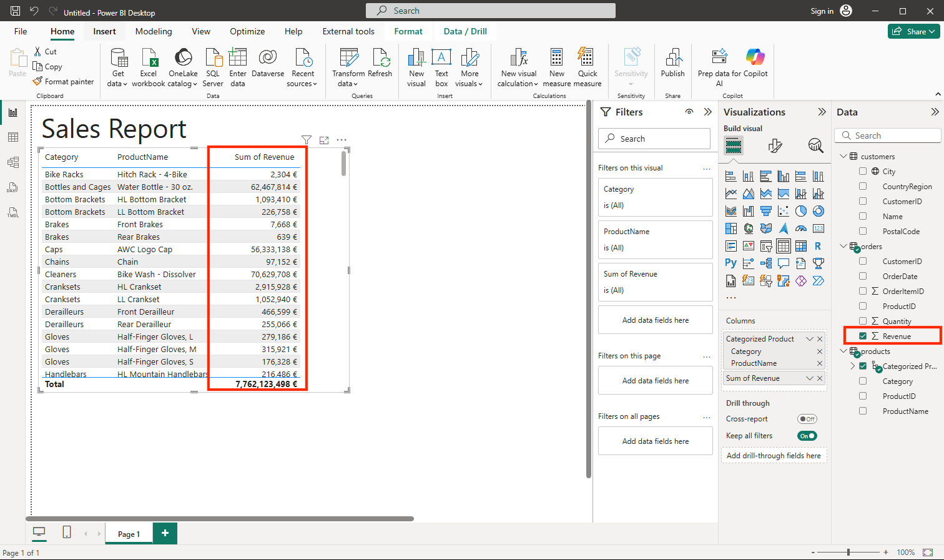The height and width of the screenshot is (560, 944).
Task: Switch to the View tab
Action: (x=201, y=31)
